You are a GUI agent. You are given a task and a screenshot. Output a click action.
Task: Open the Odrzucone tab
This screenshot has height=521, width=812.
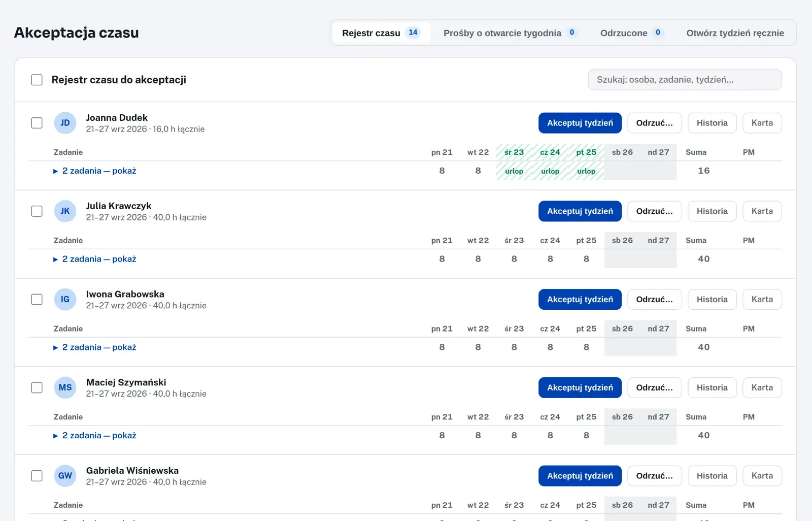coord(631,33)
